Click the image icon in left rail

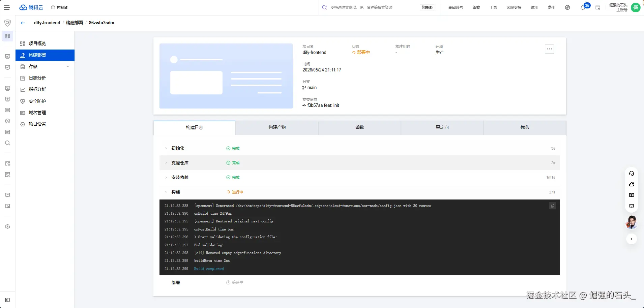coord(7,206)
